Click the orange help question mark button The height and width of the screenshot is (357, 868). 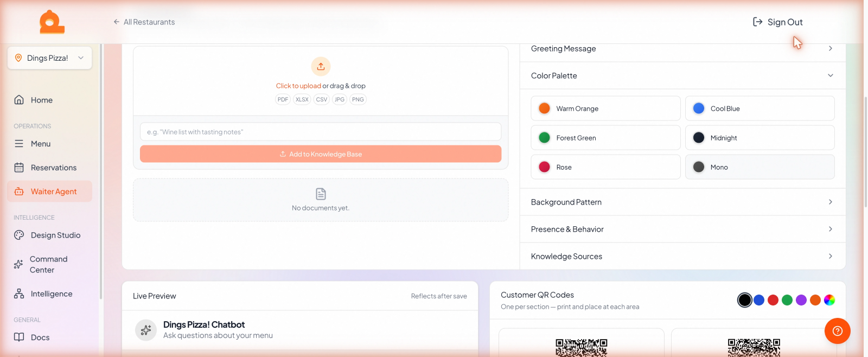[837, 331]
